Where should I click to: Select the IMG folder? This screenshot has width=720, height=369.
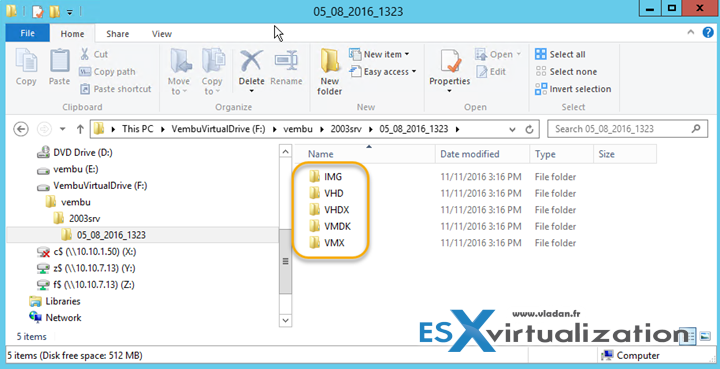pos(325,177)
